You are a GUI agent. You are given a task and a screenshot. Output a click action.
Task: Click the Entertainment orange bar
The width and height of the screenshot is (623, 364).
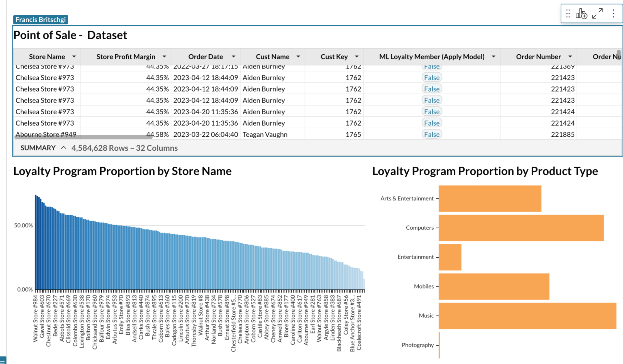450,257
